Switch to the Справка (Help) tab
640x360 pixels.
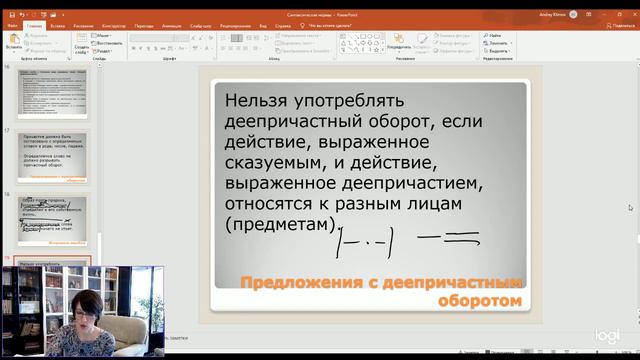283,26
